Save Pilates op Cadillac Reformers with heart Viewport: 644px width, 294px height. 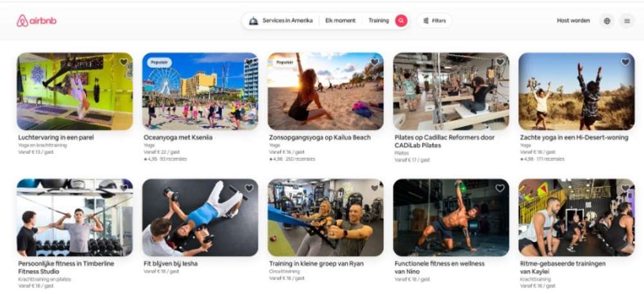point(500,62)
